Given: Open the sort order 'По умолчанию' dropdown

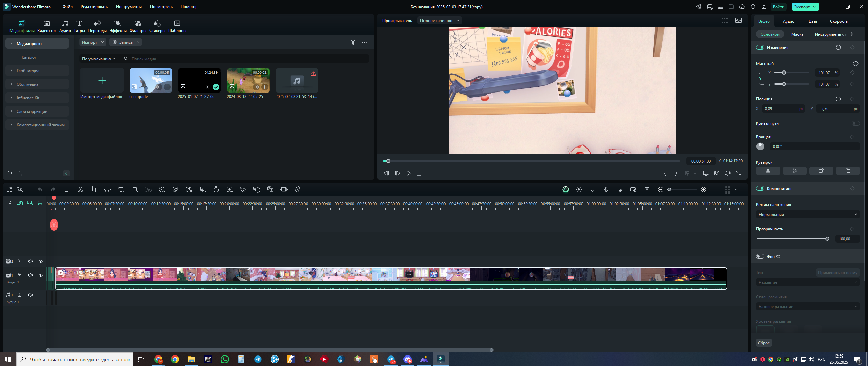Looking at the screenshot, I should pos(98,59).
